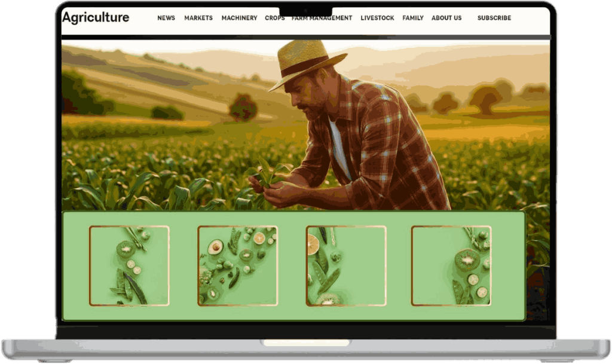Open the CROPS page
Viewport: 612px width, 364px height.
coord(275,19)
